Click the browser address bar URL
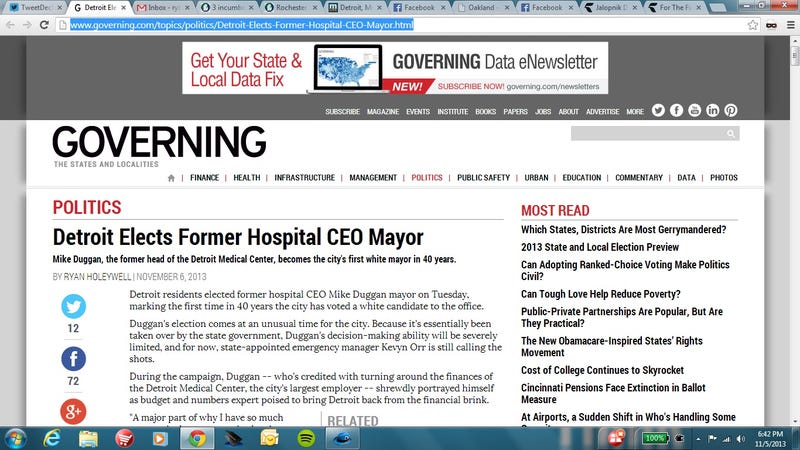The width and height of the screenshot is (800, 450). click(242, 24)
